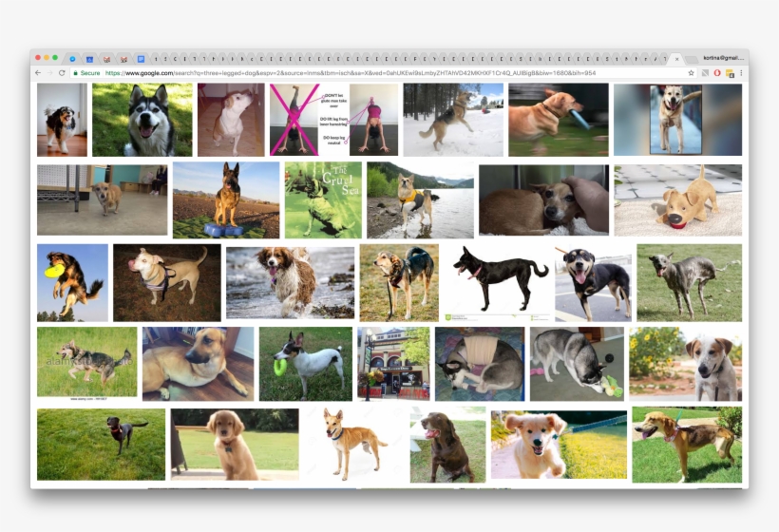Open the white dog with green ring toy
The width and height of the screenshot is (779, 532).
(x=306, y=364)
